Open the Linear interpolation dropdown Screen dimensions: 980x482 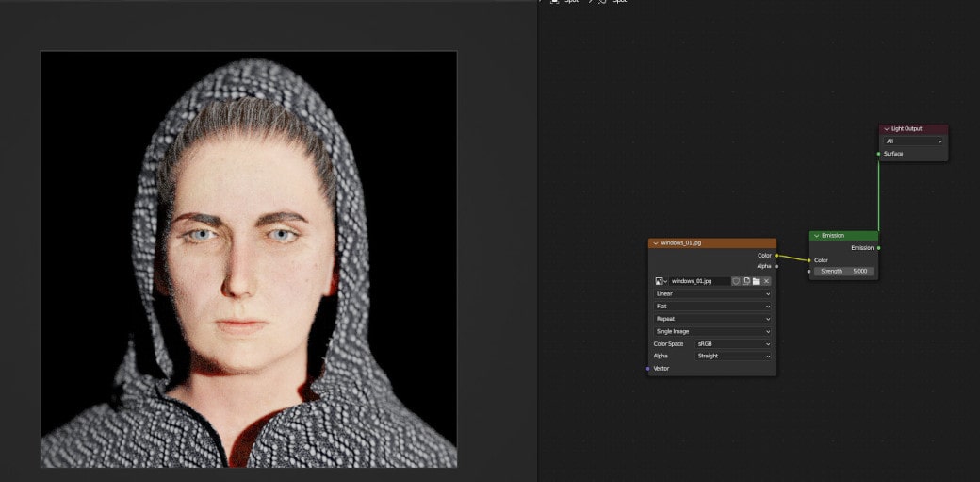pyautogui.click(x=712, y=293)
